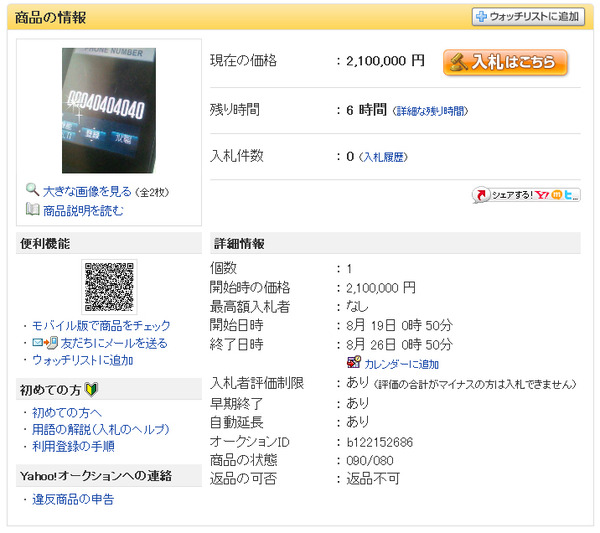
Task: Click the calendar icon
Action: click(x=354, y=362)
